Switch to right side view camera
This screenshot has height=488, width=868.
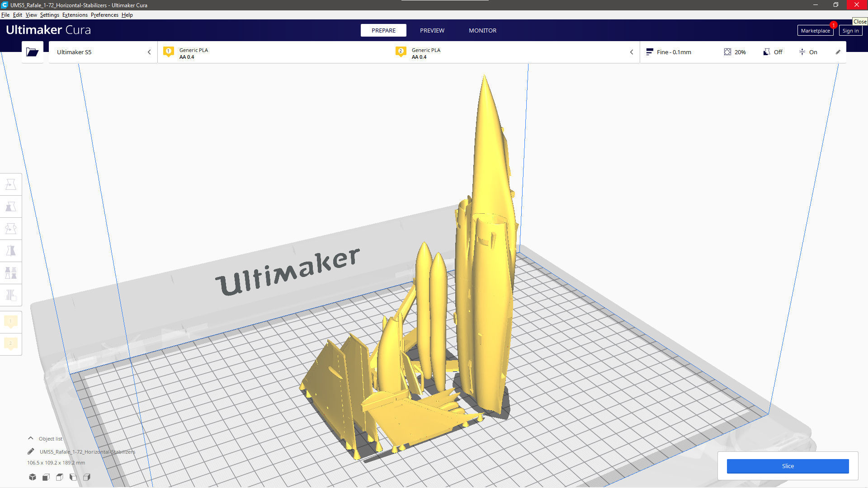pyautogui.click(x=87, y=477)
